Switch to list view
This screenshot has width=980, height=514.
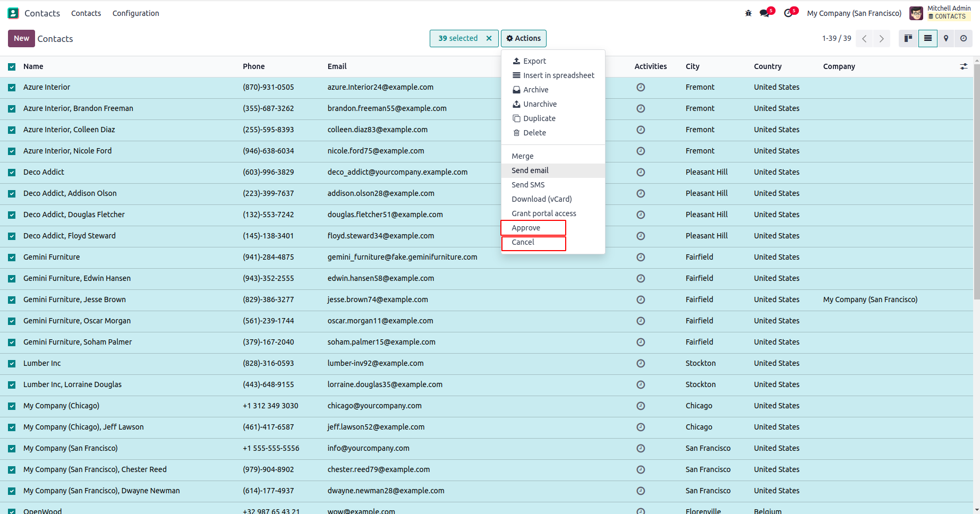click(928, 38)
